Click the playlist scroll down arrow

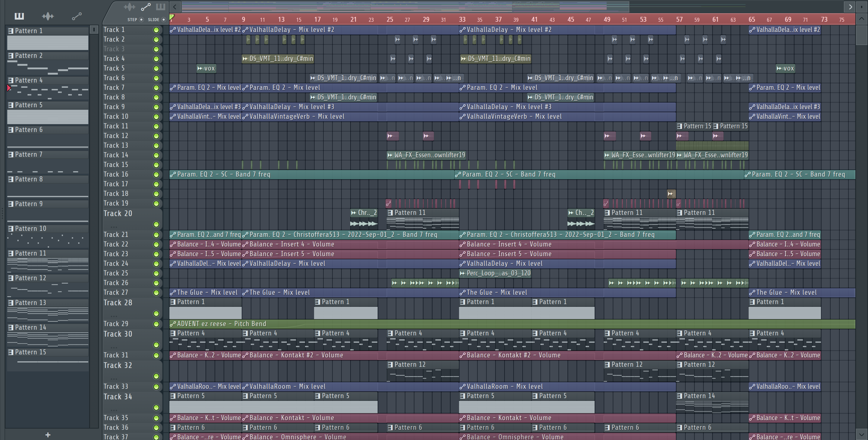(861, 434)
